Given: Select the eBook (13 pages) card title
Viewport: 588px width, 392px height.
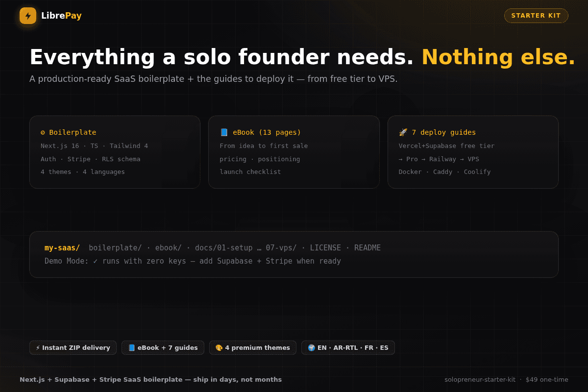Looking at the screenshot, I should pos(267,132).
